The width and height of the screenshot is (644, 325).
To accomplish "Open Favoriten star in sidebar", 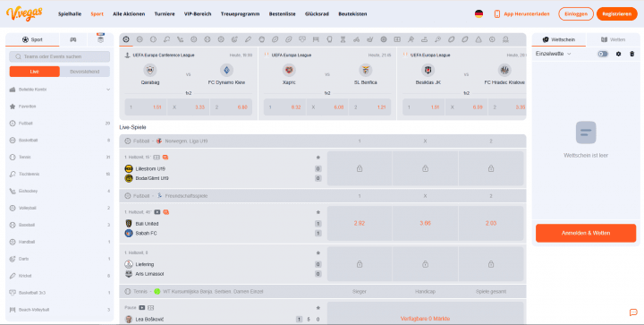I will click(x=13, y=107).
